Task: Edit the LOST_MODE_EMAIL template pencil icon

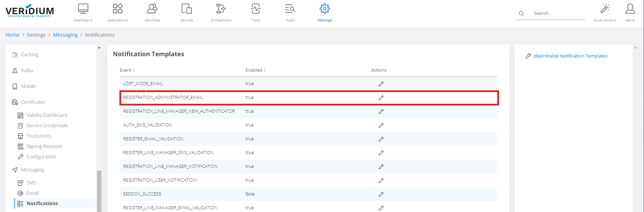Action: [x=381, y=84]
